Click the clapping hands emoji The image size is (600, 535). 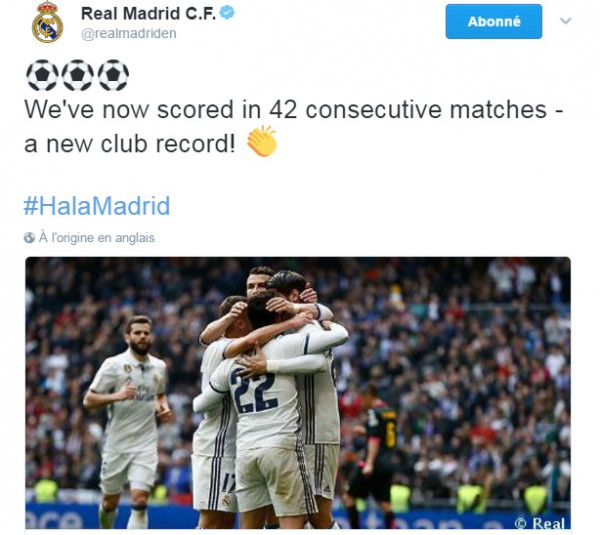tap(262, 141)
